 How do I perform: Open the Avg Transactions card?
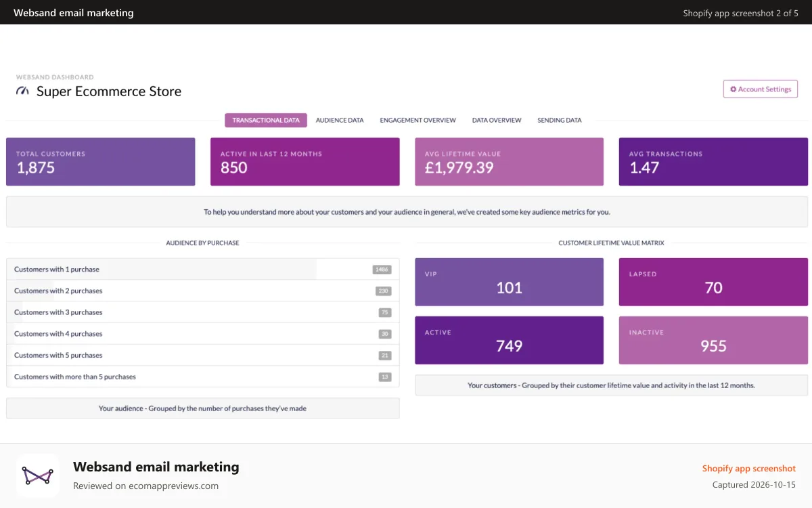[713, 162]
